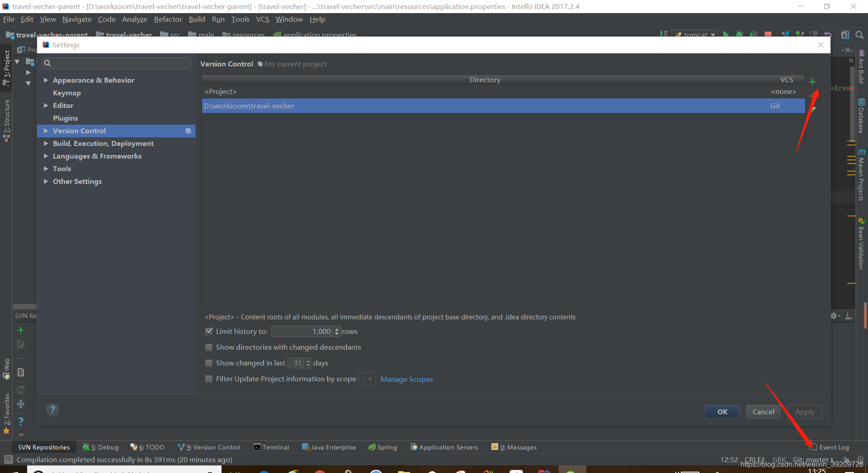Open SVN Repositories panel help question icon
868x473 pixels.
(21, 421)
